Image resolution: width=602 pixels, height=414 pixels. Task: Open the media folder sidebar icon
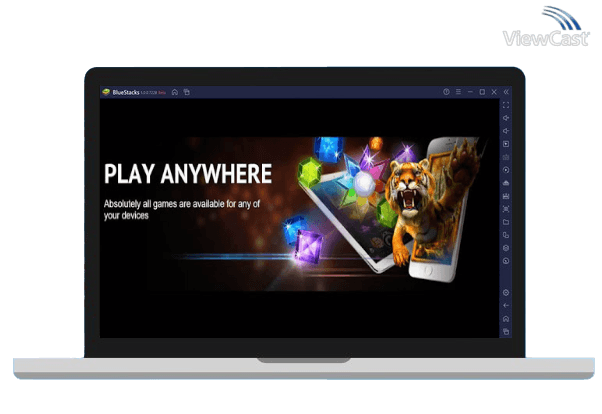[x=506, y=222]
